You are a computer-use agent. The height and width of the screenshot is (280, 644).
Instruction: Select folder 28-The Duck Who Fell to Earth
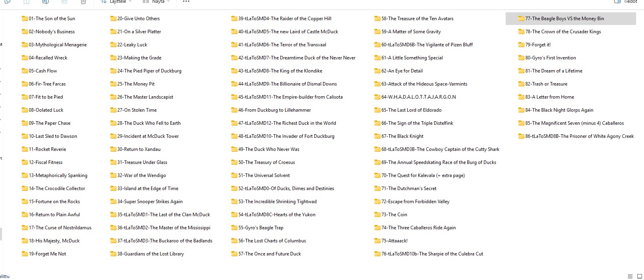[x=145, y=123]
